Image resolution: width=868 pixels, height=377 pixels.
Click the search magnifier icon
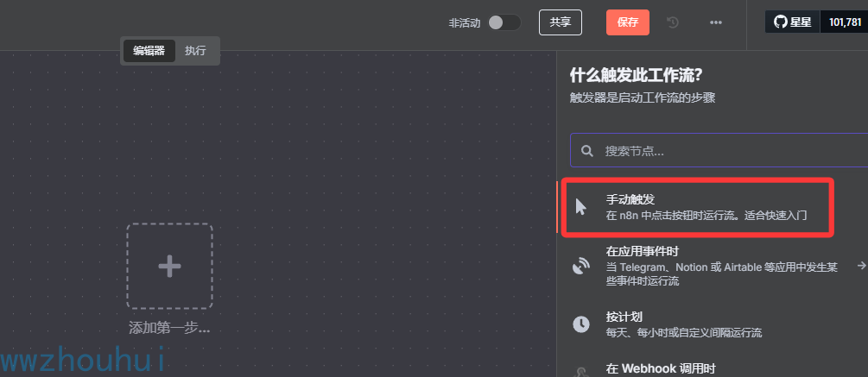pos(586,150)
